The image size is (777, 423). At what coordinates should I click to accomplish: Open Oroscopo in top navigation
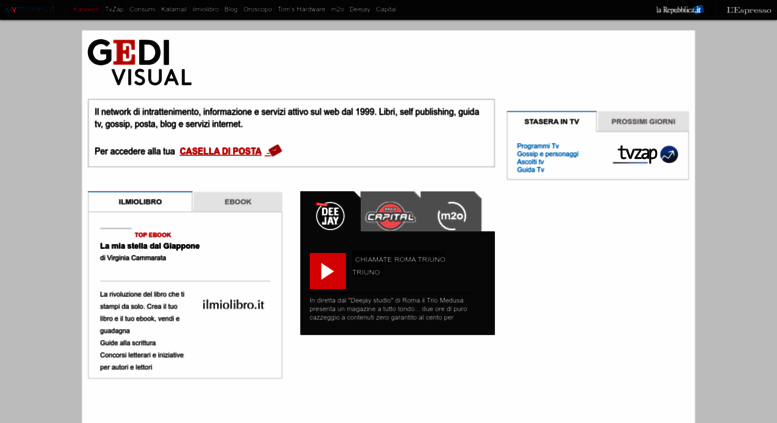coord(257,9)
